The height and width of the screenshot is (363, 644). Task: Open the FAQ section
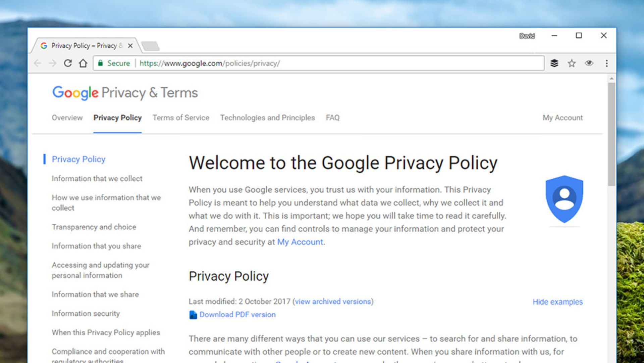coord(332,118)
